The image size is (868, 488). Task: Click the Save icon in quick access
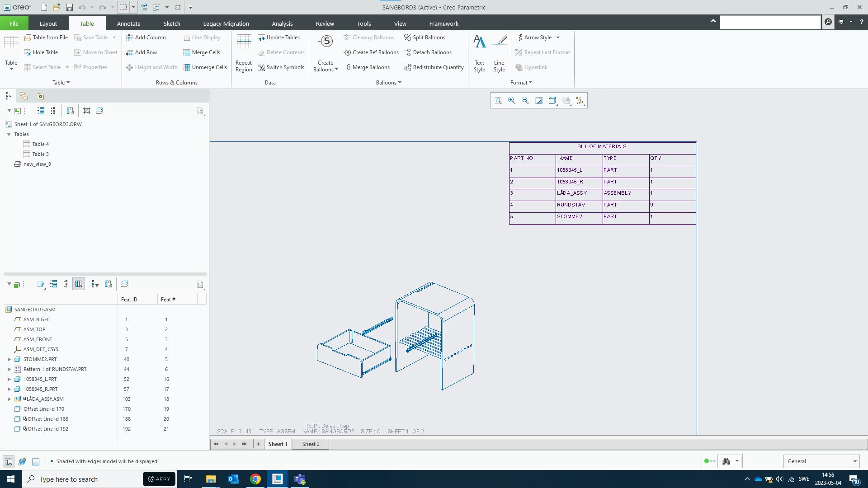tap(69, 7)
